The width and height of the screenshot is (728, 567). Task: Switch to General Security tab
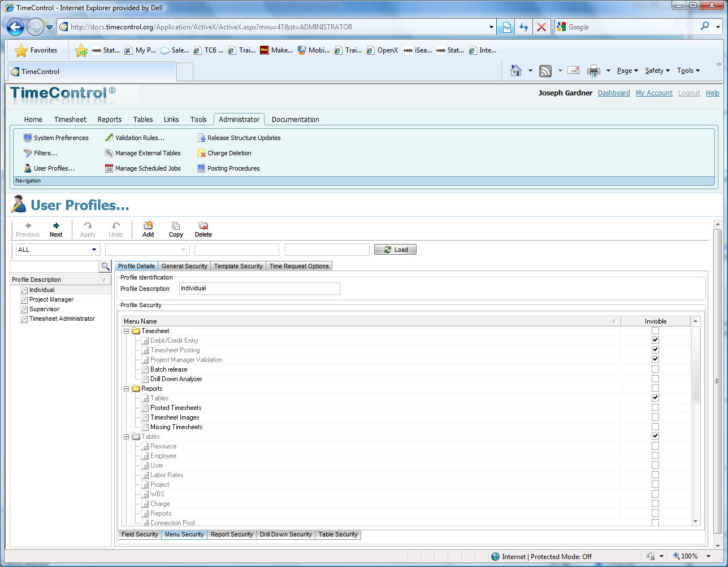tap(184, 266)
